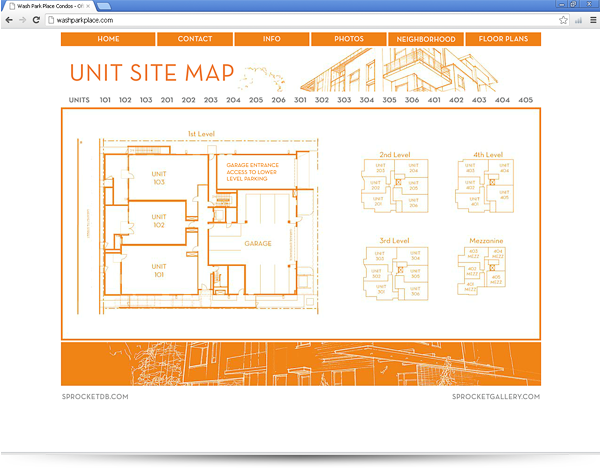
Task: Visit the SPROCKETDB.COM footer link
Action: click(x=95, y=397)
